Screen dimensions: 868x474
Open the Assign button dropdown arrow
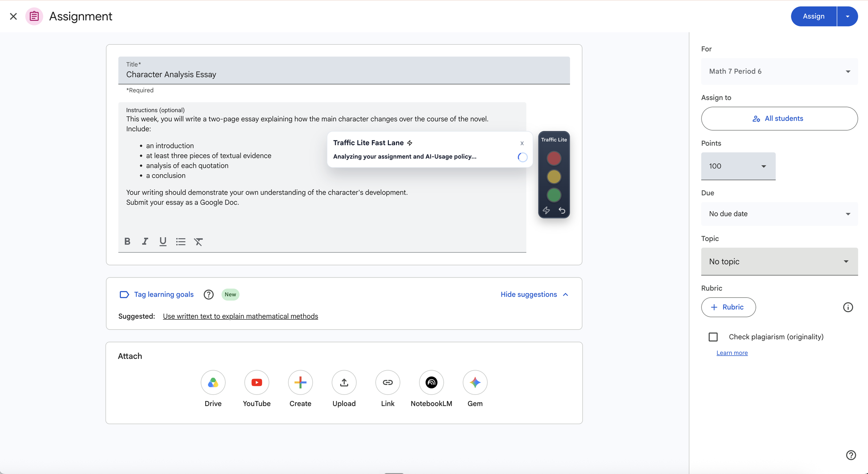click(848, 16)
